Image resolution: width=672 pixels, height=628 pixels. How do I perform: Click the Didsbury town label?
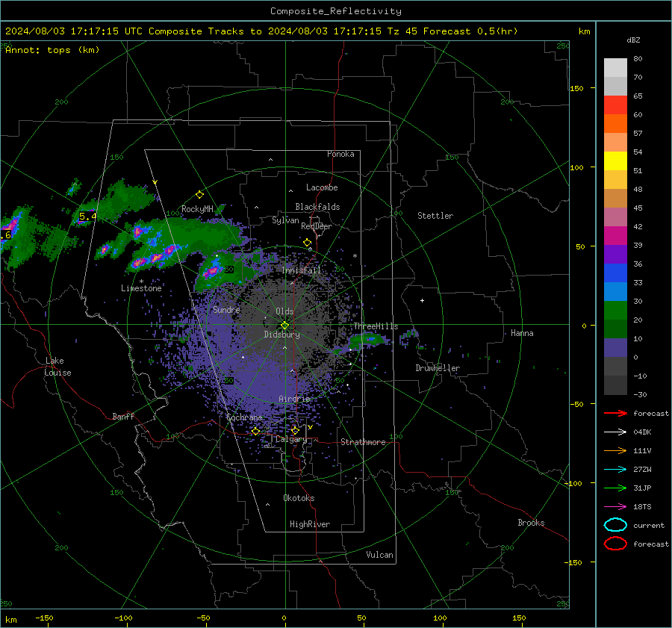pos(281,335)
